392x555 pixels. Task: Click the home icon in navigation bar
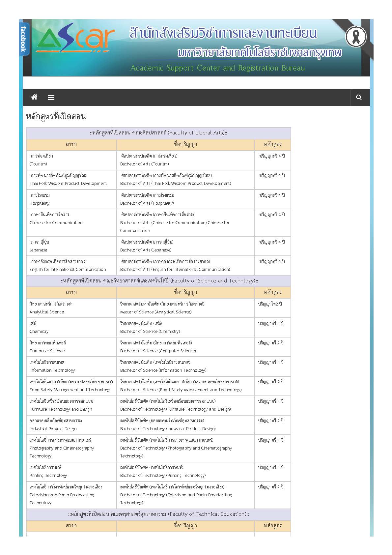tap(34, 97)
